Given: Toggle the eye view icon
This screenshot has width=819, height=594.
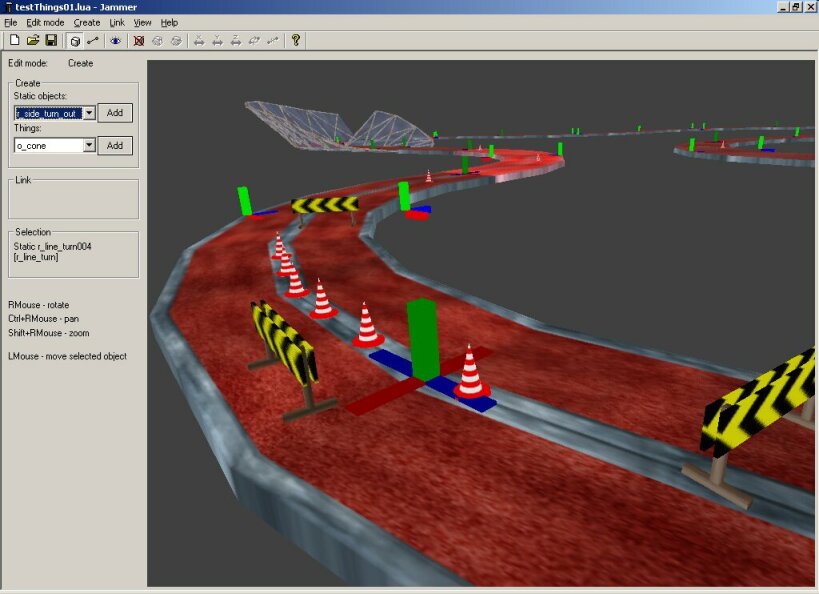Looking at the screenshot, I should pos(116,41).
